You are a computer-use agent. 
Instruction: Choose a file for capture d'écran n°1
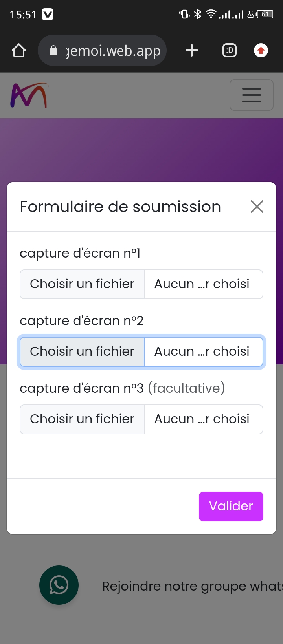[x=82, y=284]
